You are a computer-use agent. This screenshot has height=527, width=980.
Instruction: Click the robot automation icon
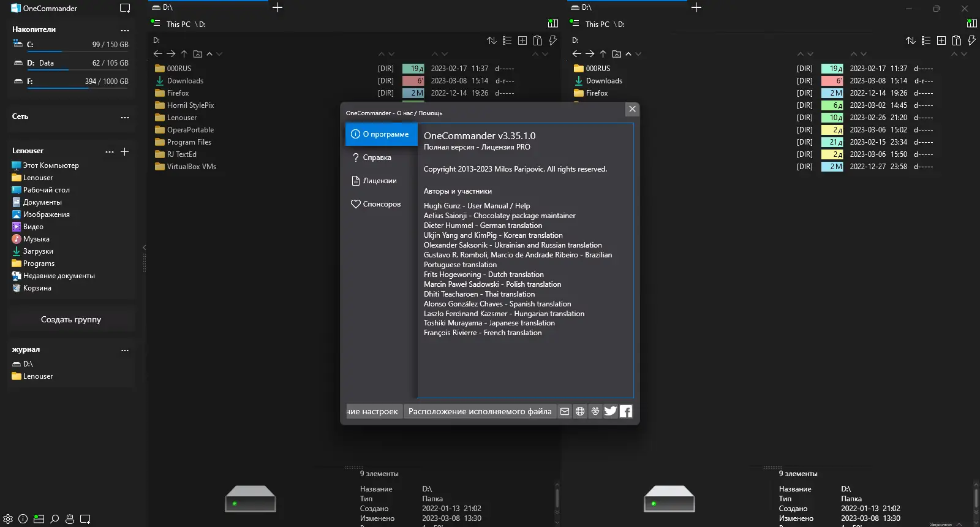[70, 519]
